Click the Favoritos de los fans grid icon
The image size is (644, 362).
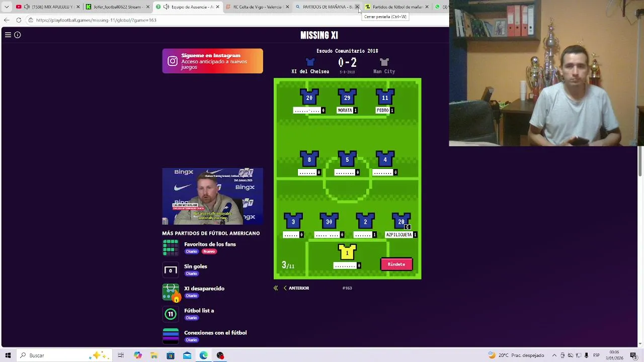click(171, 247)
